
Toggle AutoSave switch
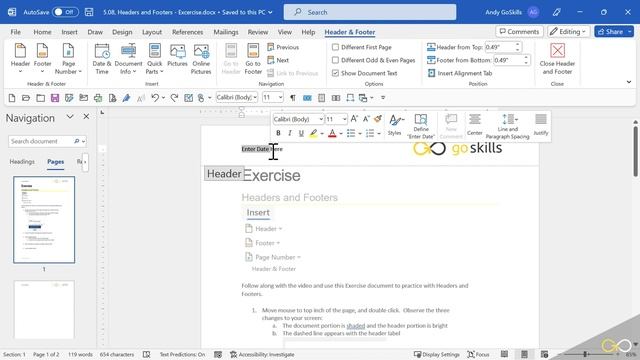click(x=65, y=12)
